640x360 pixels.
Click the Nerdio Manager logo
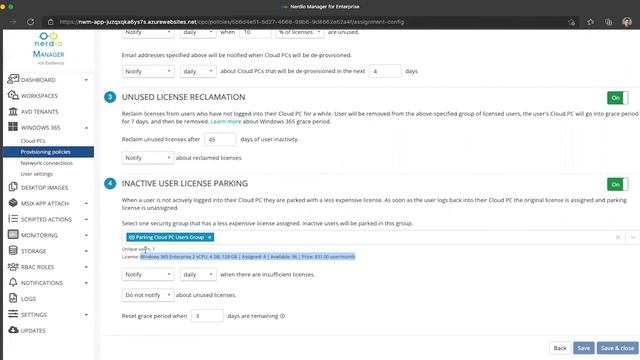coord(49,48)
